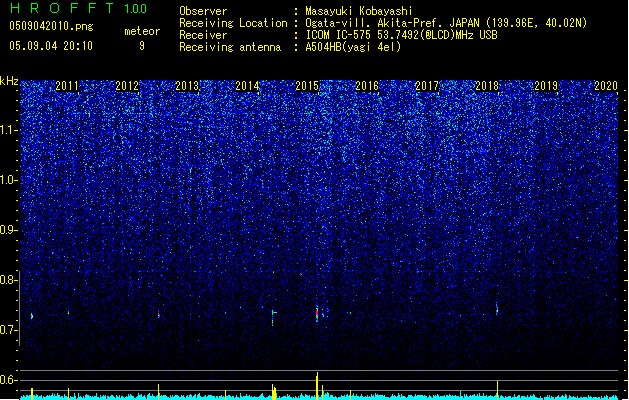Click the strong meteor echo near 2015
Viewport: 629px width, 400px height.
317,313
